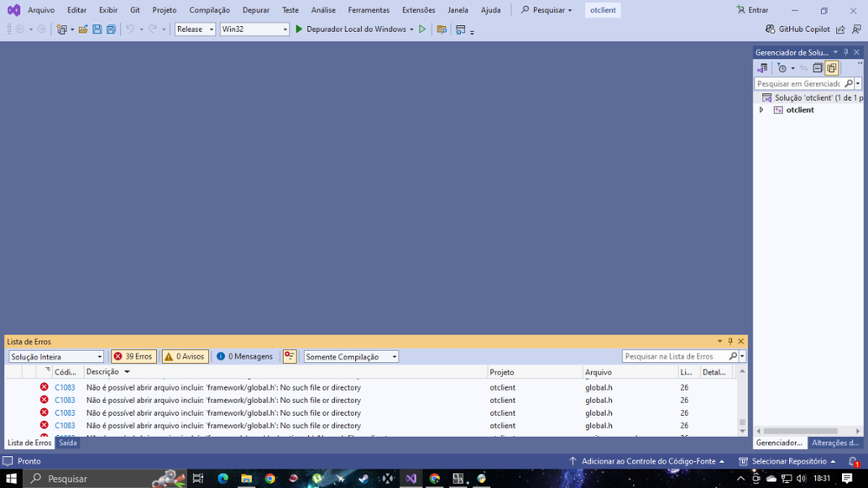The width and height of the screenshot is (868, 488).
Task: Sort by the Projeto column header
Action: coord(502,373)
